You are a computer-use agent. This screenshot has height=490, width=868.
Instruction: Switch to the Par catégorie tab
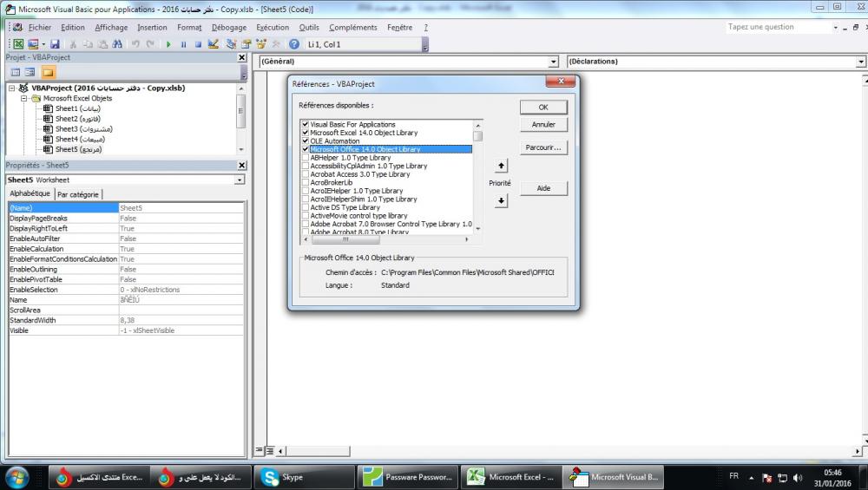tap(78, 194)
